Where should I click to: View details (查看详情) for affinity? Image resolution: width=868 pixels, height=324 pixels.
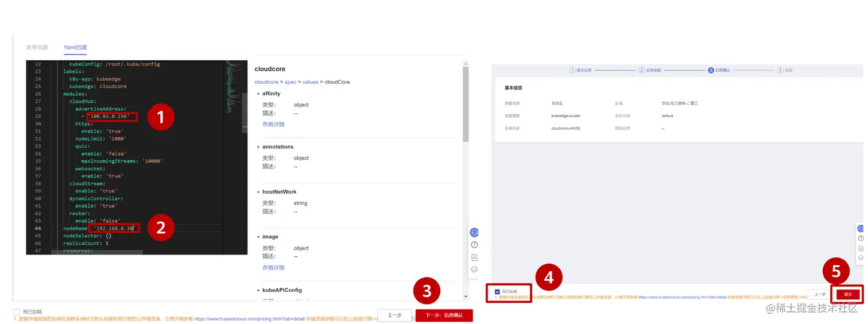273,124
